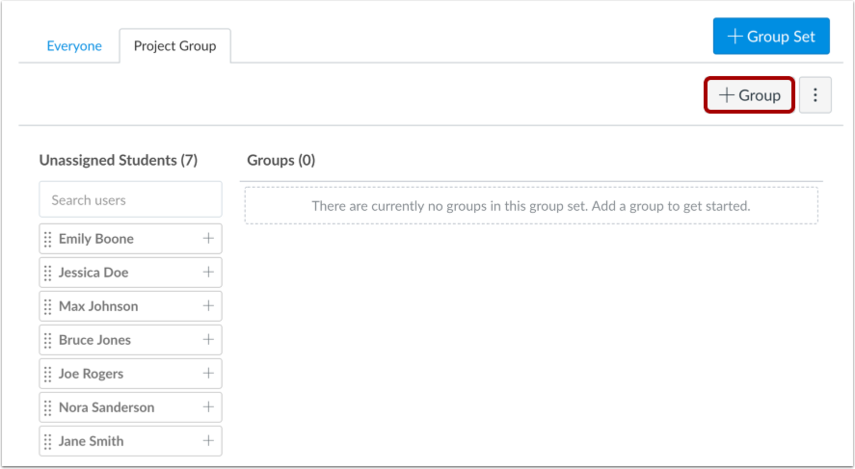Add a new group with +Group button
The width and height of the screenshot is (855, 469).
(750, 96)
